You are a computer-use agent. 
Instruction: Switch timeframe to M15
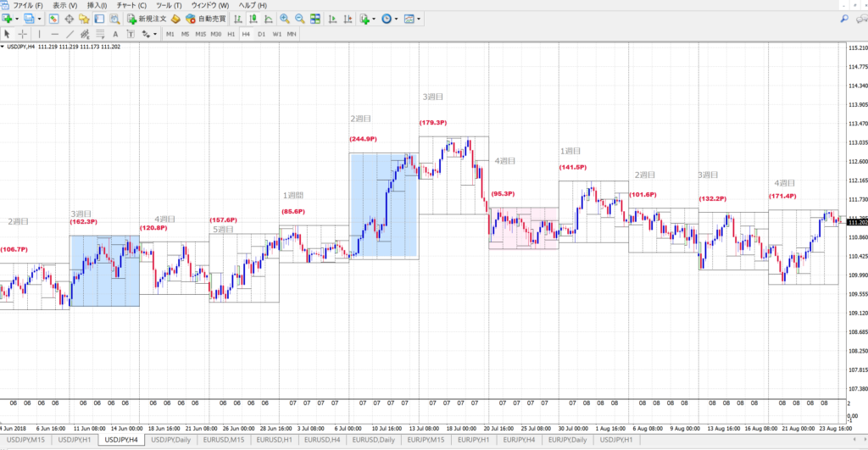tap(200, 34)
